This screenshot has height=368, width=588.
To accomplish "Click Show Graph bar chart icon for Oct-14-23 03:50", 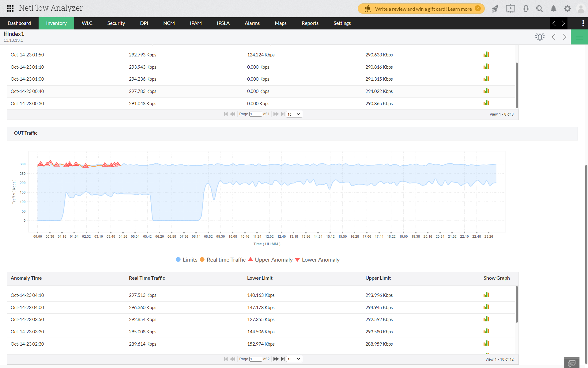I will click(x=486, y=319).
